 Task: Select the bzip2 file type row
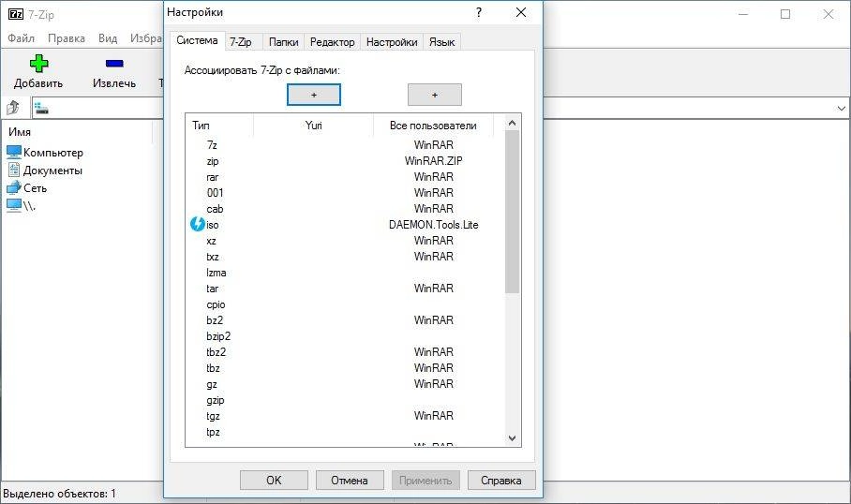tap(345, 335)
